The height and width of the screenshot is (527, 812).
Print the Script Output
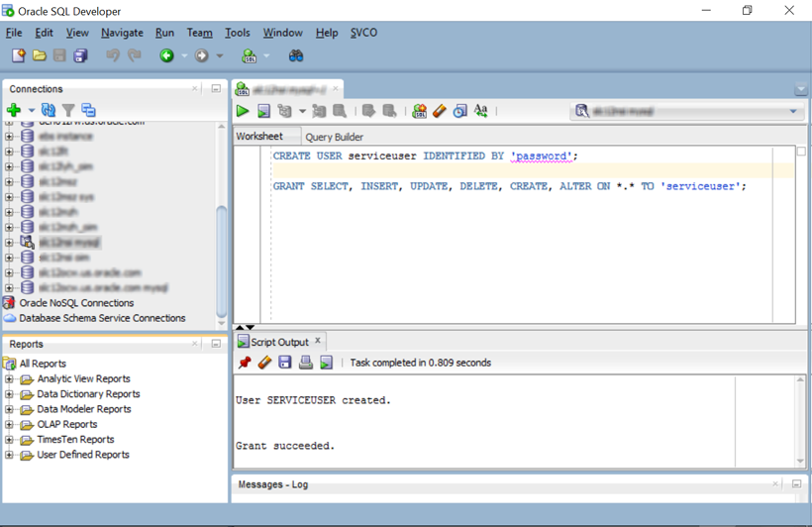306,363
